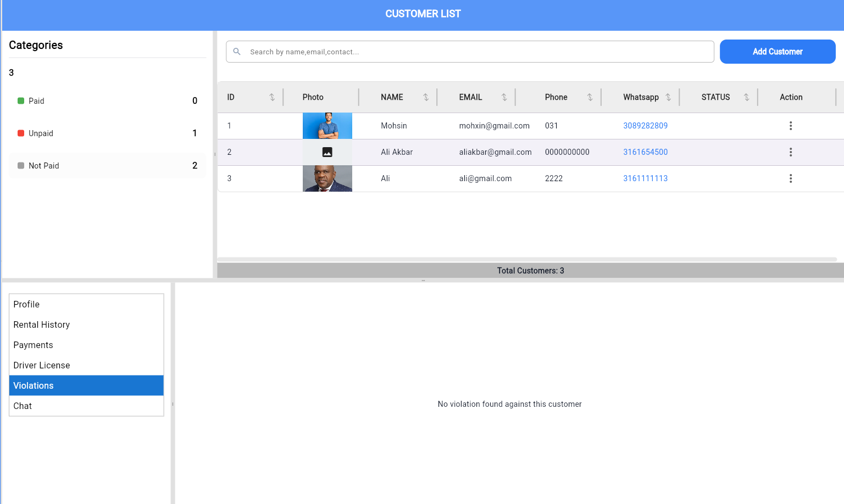
Task: Click the search magnifier icon
Action: pyautogui.click(x=237, y=52)
